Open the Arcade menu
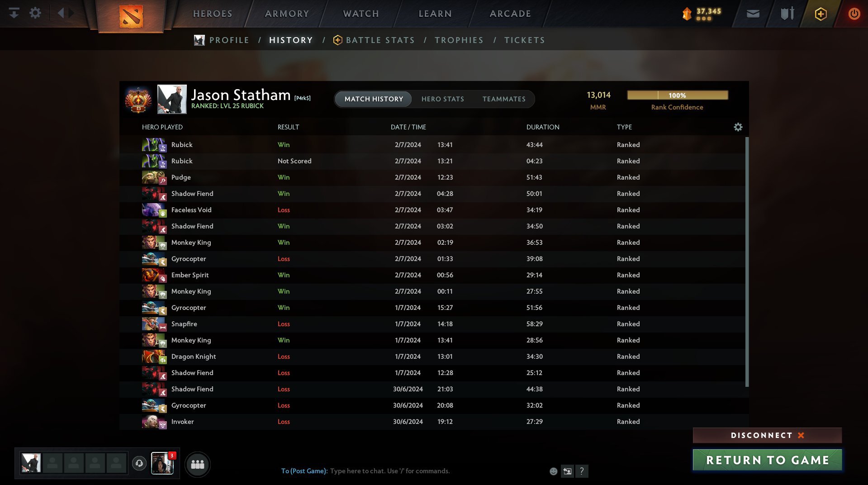Image resolution: width=868 pixels, height=485 pixels. [510, 14]
